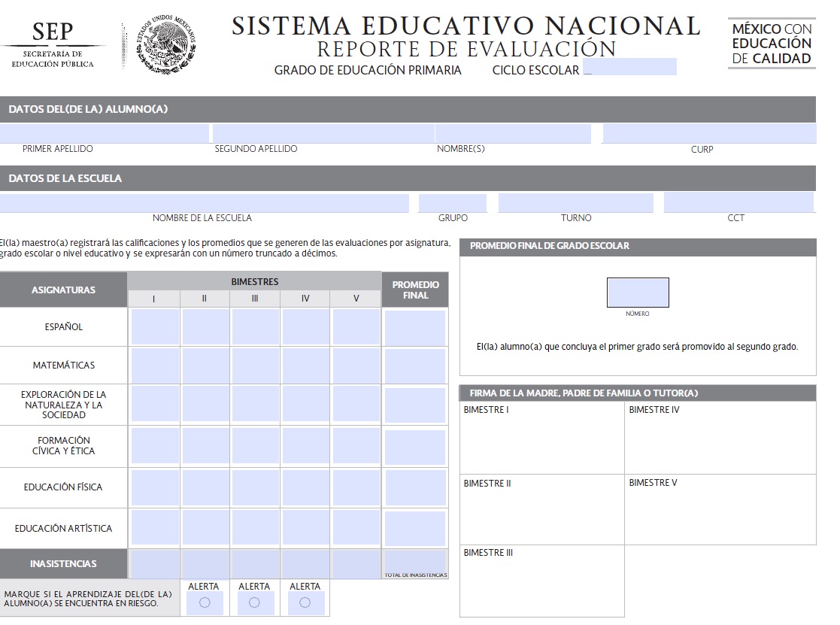Click Matemáticas bimestre V grade cell

(356, 366)
